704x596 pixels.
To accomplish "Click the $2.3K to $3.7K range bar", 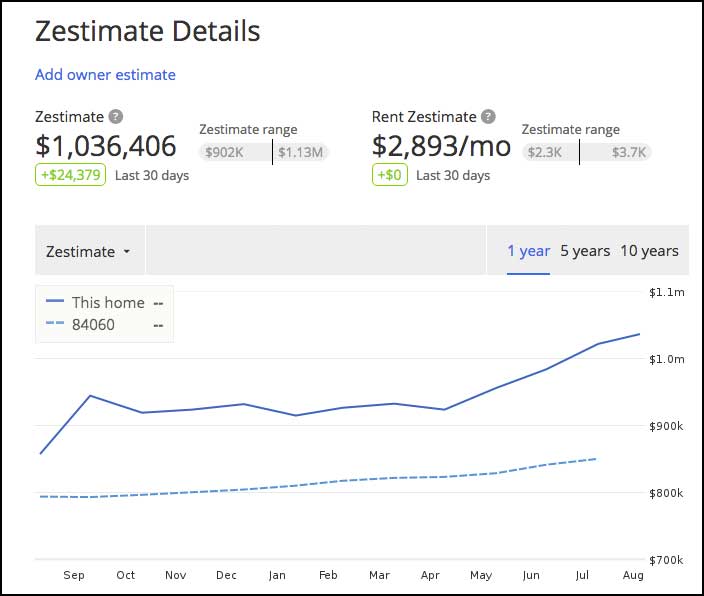I will [587, 152].
